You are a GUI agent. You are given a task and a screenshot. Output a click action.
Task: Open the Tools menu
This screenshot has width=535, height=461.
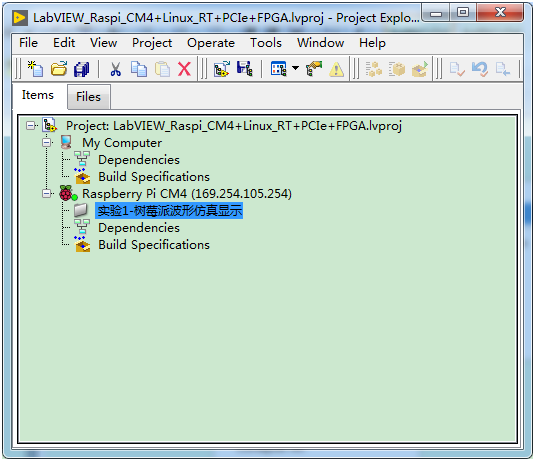[x=266, y=43]
